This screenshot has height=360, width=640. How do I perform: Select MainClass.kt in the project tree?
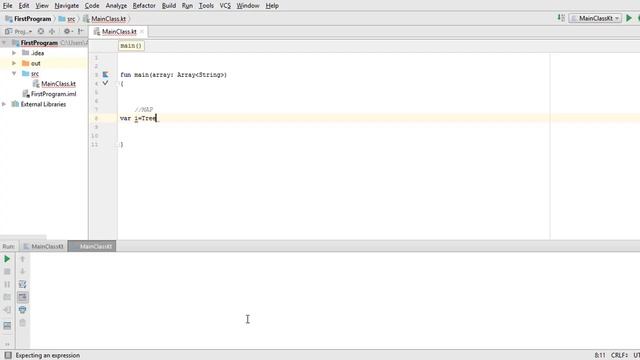pos(58,84)
